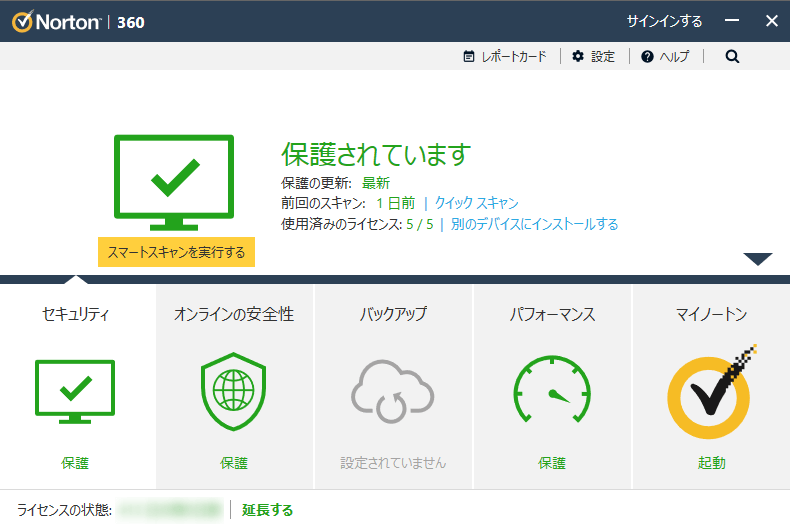
Task: Click 1 日前 last scan value
Action: pyautogui.click(x=396, y=203)
